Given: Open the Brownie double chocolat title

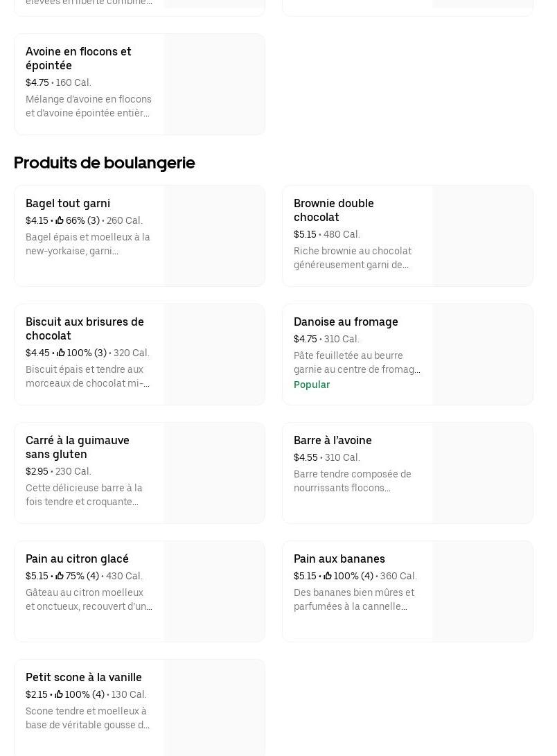Looking at the screenshot, I should click(x=334, y=210).
